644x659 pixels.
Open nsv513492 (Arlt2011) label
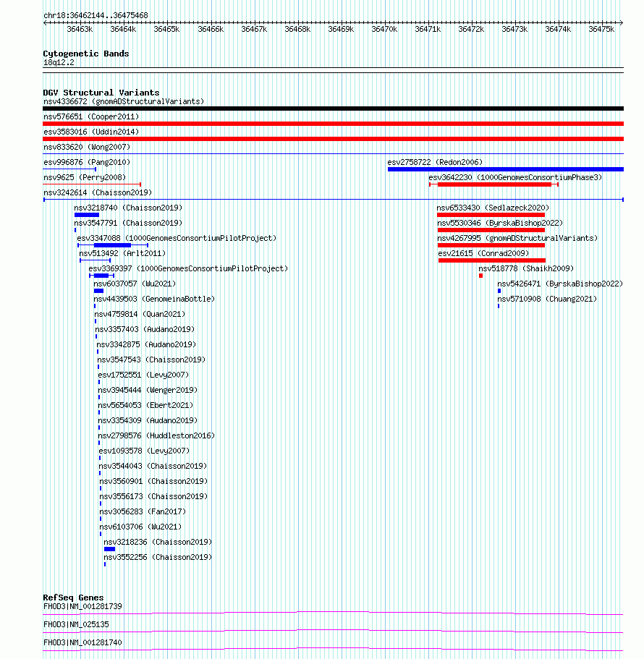pos(122,253)
